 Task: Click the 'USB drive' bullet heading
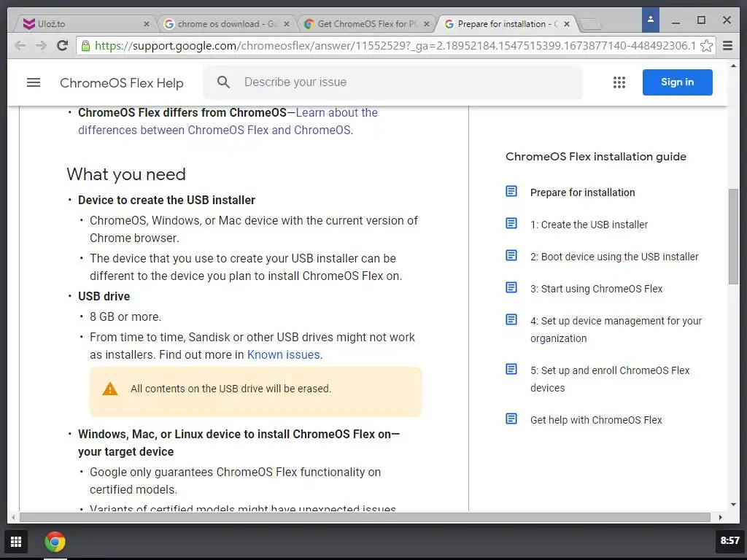(104, 296)
